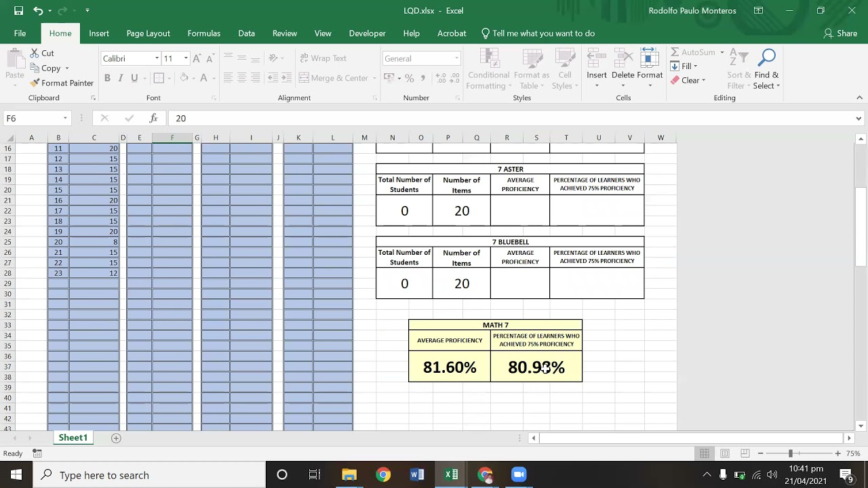The image size is (868, 488).
Task: Click the Save icon in quick access toolbar
Action: [x=18, y=11]
